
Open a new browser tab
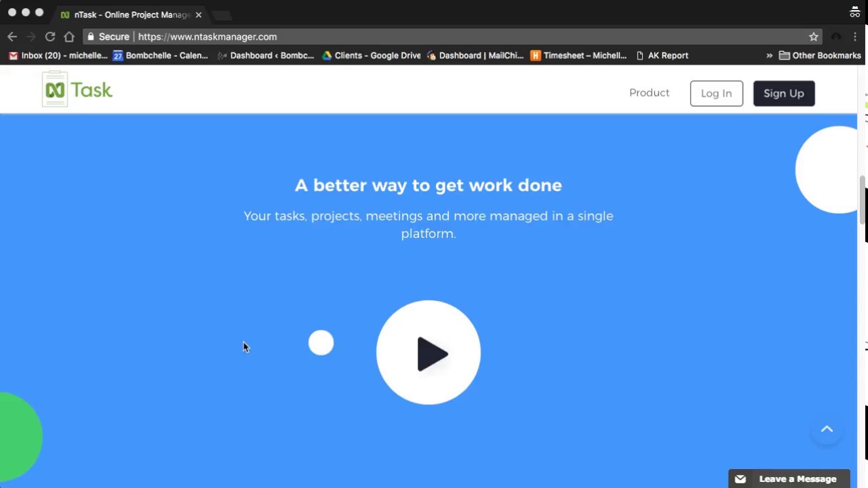[x=222, y=15]
